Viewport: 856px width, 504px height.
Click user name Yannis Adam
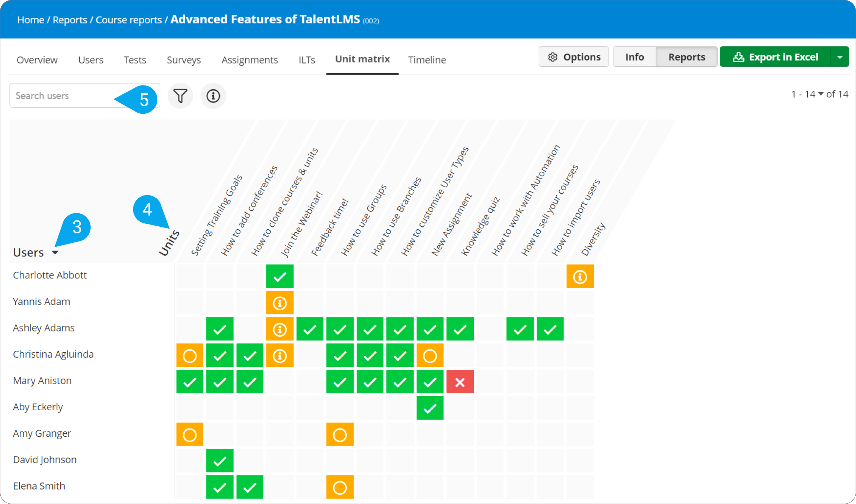[41, 301]
